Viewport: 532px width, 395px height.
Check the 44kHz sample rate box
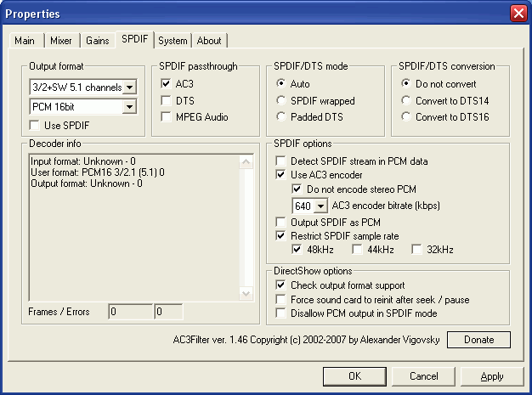click(358, 250)
